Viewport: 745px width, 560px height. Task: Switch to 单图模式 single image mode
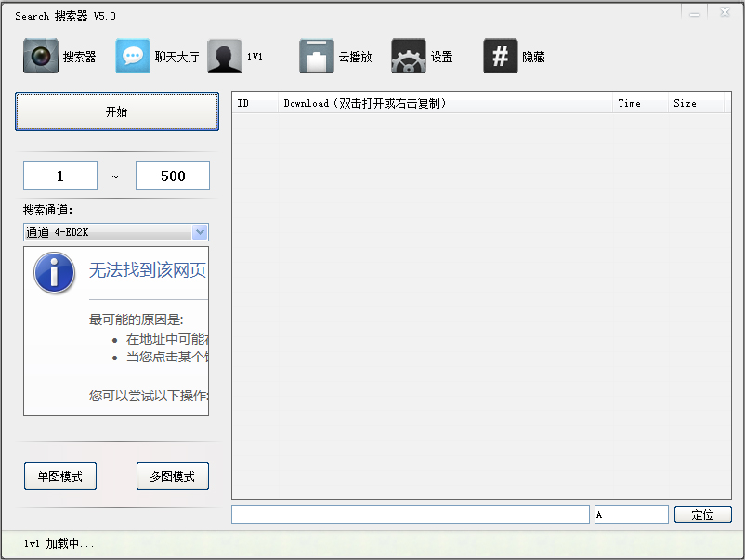(60, 476)
